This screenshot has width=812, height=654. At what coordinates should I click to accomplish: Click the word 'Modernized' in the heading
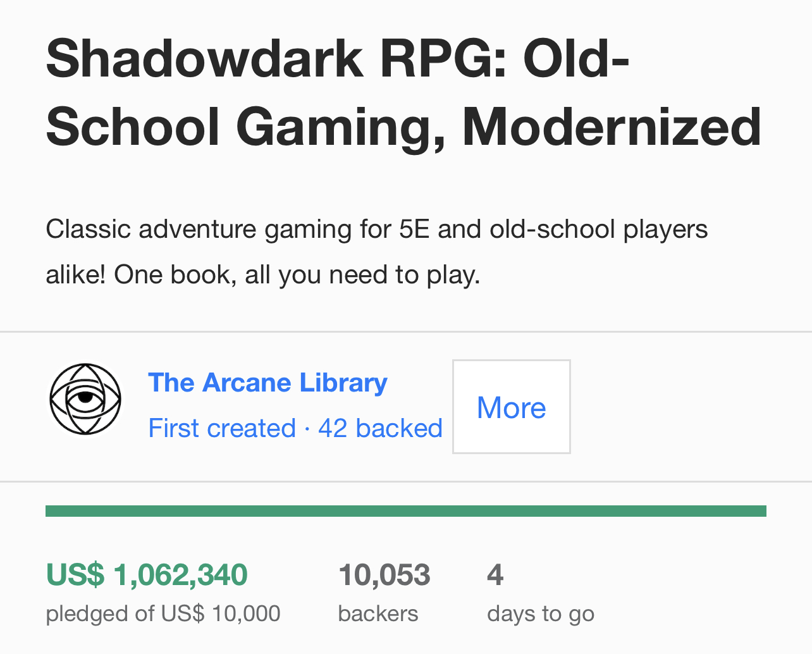coord(612,126)
